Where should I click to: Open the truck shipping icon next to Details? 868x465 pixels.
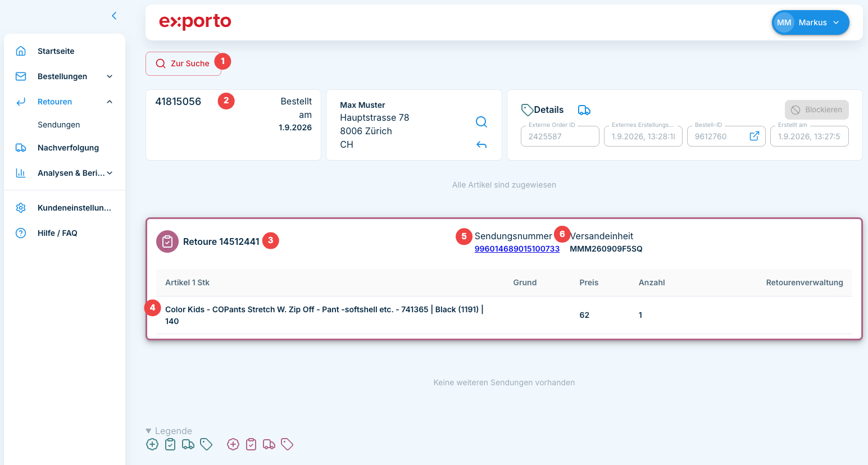click(x=584, y=110)
